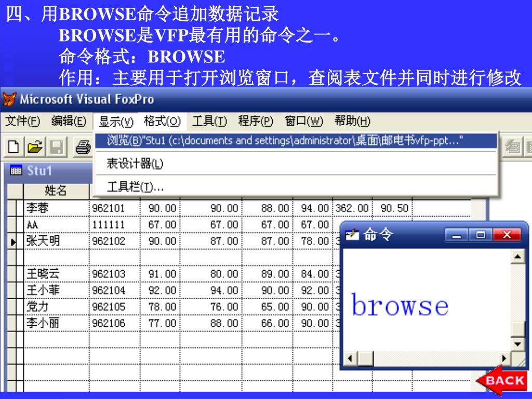
Task: Click the Visual FoxPro fox title icon
Action: (9, 99)
